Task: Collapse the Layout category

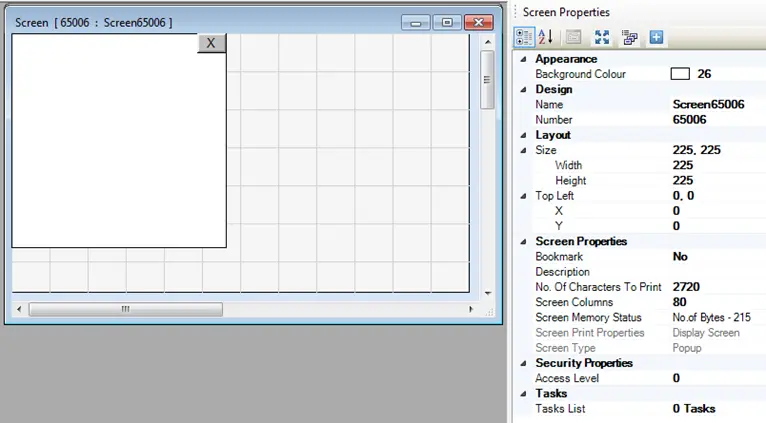Action: coord(523,135)
